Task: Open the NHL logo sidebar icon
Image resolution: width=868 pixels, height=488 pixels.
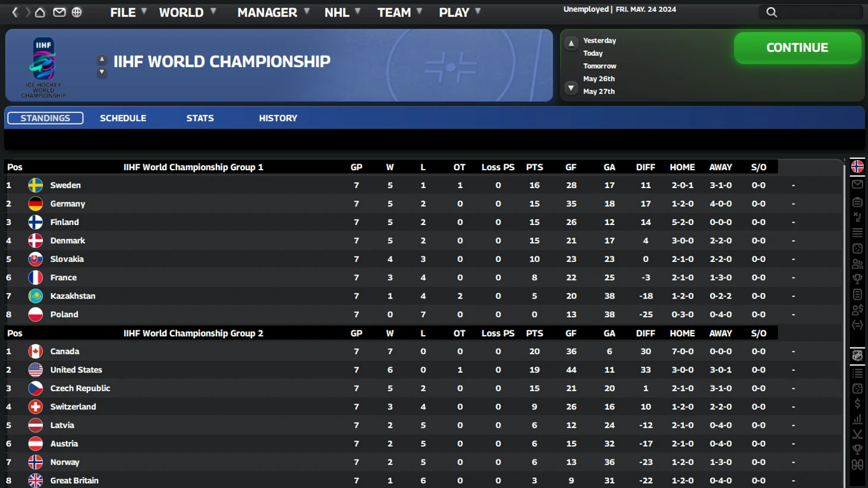Action: [x=857, y=355]
